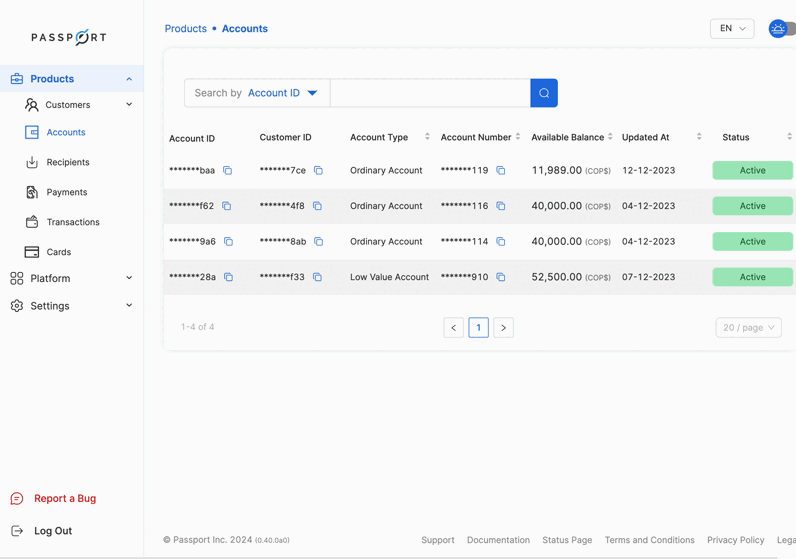Click the Log Out arrow icon
The width and height of the screenshot is (796, 559).
click(x=17, y=531)
